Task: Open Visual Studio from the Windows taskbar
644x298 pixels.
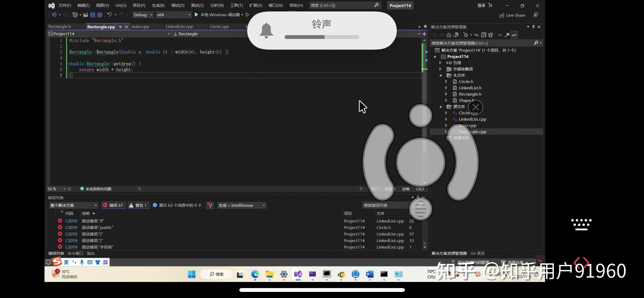Action: tap(298, 274)
